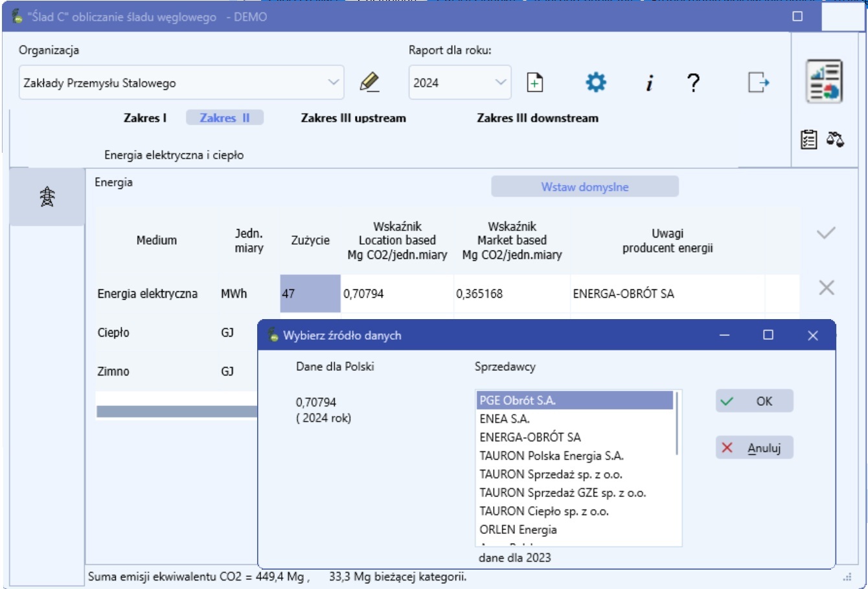Select TAURON Sprzedaż sp. z o.o. seller

click(x=575, y=474)
